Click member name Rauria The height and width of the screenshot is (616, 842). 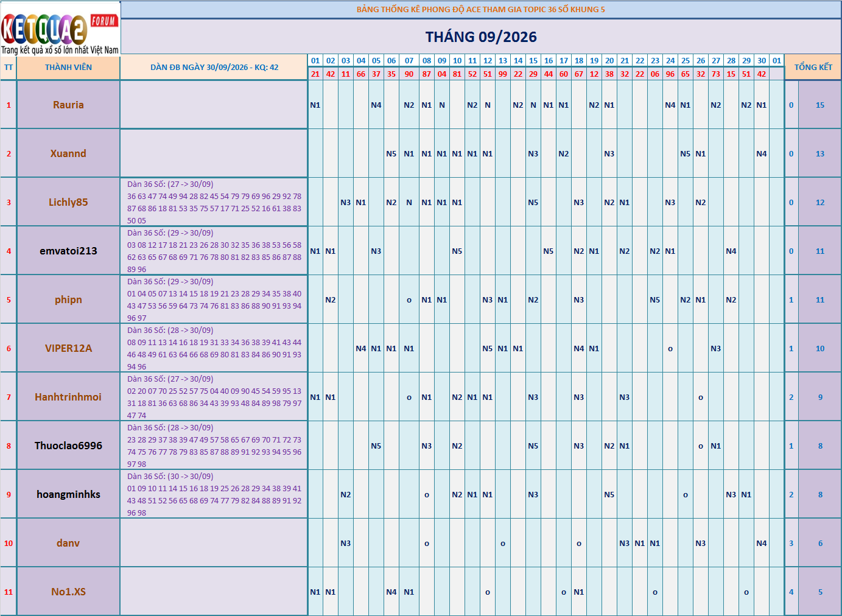pos(68,105)
